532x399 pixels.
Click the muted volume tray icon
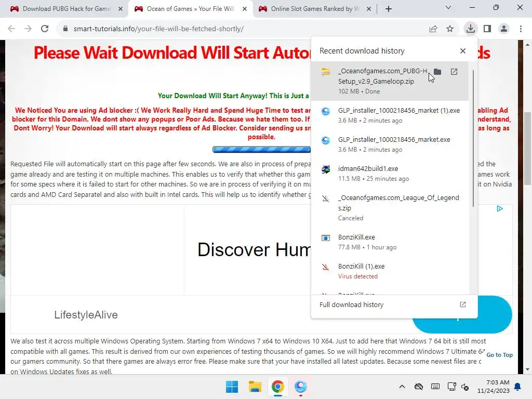tap(465, 387)
